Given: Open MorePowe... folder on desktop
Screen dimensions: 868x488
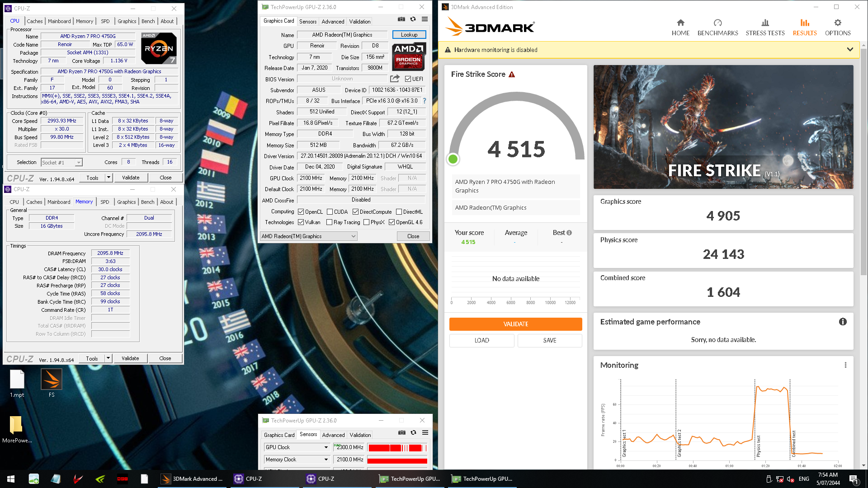Looking at the screenshot, I should point(16,429).
